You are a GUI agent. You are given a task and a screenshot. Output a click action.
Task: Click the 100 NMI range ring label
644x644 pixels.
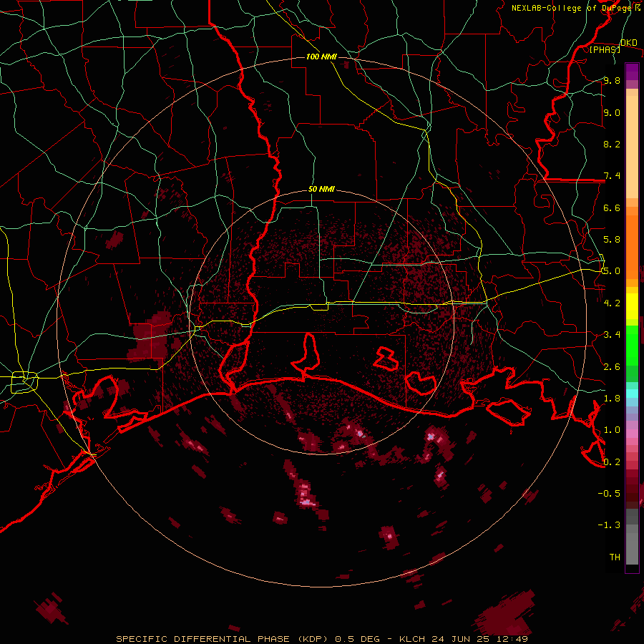pyautogui.click(x=321, y=57)
